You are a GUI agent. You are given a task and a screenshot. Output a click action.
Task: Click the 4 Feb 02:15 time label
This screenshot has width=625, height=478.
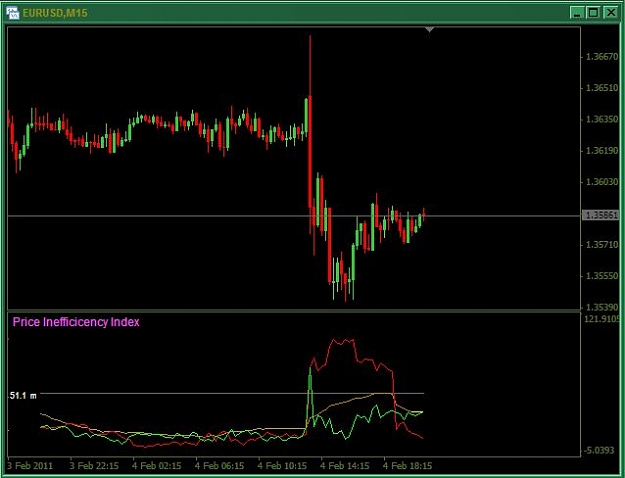pos(157,465)
